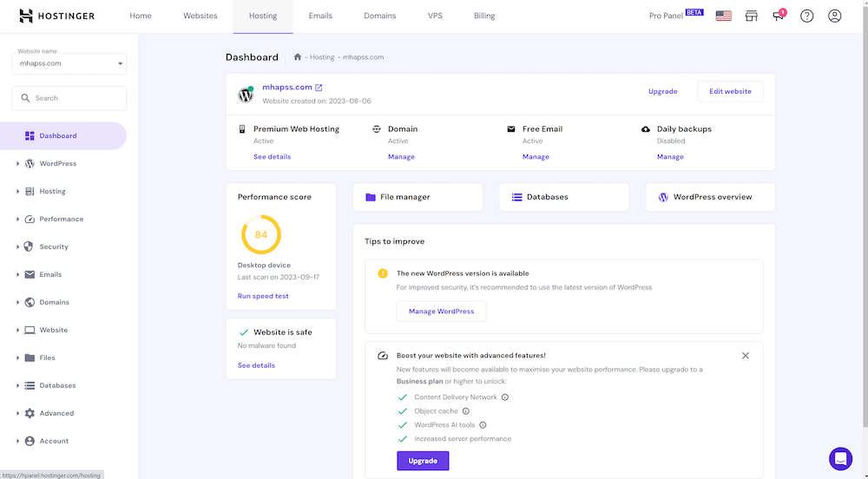
Task: Open the mhapss.com website title link
Action: click(287, 88)
